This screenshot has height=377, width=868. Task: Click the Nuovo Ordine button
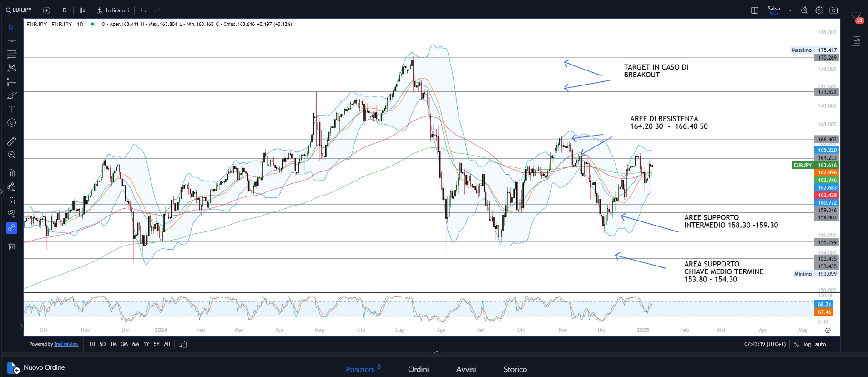click(36, 367)
